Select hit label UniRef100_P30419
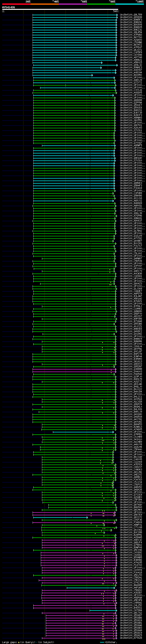 [x=131, y=188]
